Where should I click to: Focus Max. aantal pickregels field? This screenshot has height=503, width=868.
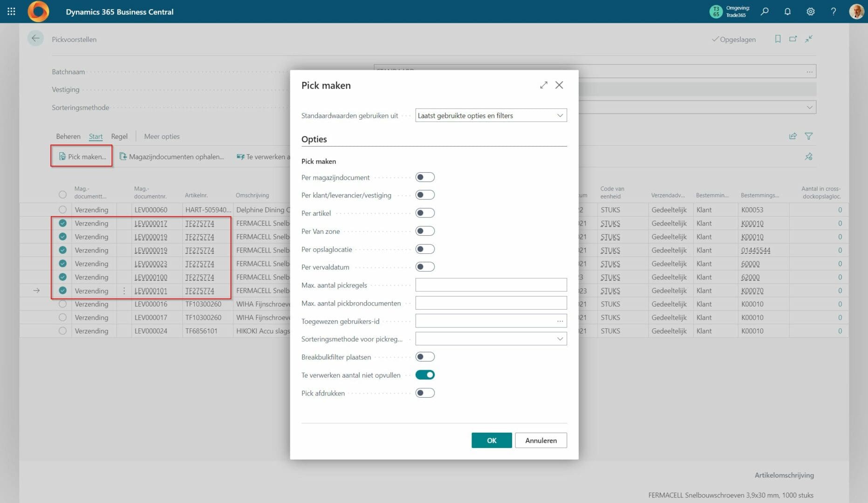click(x=491, y=285)
